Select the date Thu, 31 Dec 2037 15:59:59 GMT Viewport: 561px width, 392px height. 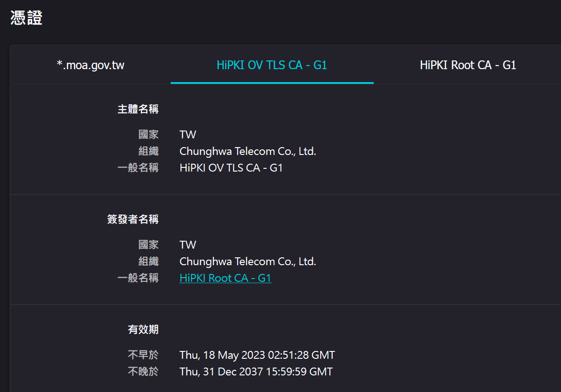tap(256, 372)
